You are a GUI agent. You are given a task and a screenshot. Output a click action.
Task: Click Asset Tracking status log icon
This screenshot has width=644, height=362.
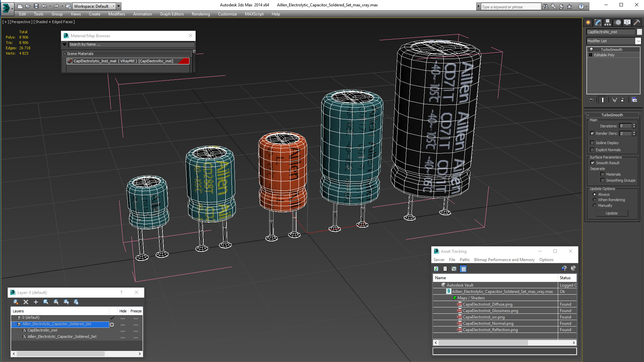tap(445, 269)
